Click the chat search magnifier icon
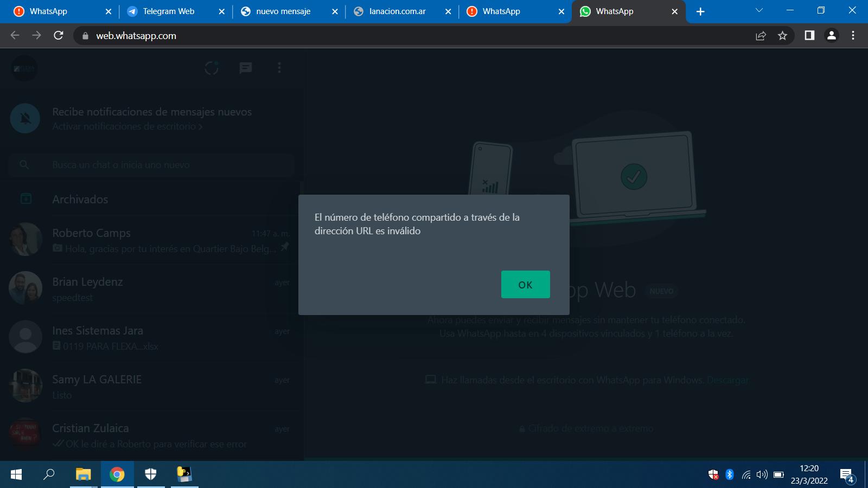Image resolution: width=868 pixels, height=488 pixels. coord(24,164)
